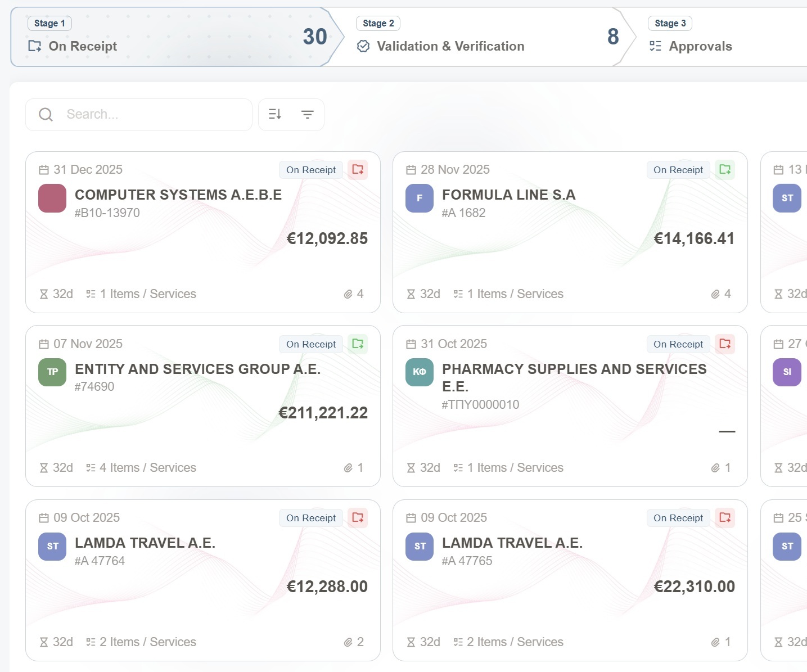Click invoice number #74690
The width and height of the screenshot is (807, 672).
(94, 387)
